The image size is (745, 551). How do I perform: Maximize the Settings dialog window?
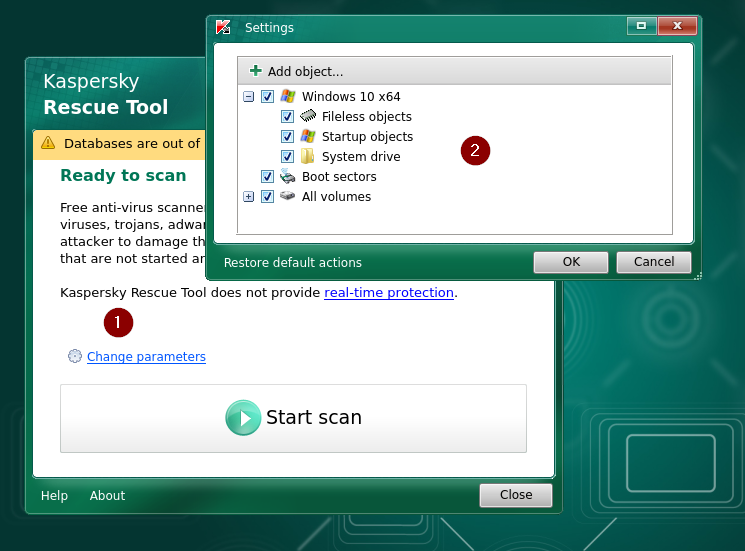(641, 26)
